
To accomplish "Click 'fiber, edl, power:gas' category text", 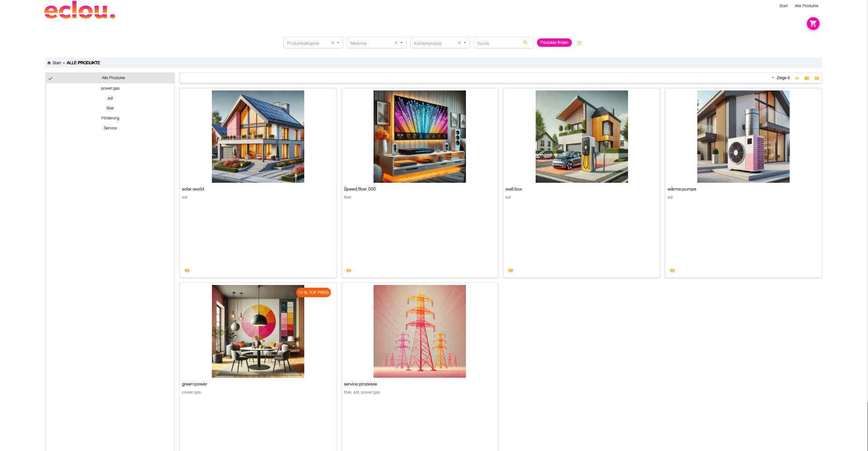I will pos(362,392).
